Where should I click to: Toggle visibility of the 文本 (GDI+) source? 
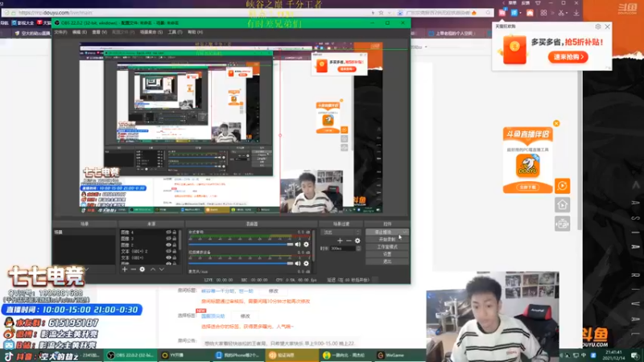[168, 257]
